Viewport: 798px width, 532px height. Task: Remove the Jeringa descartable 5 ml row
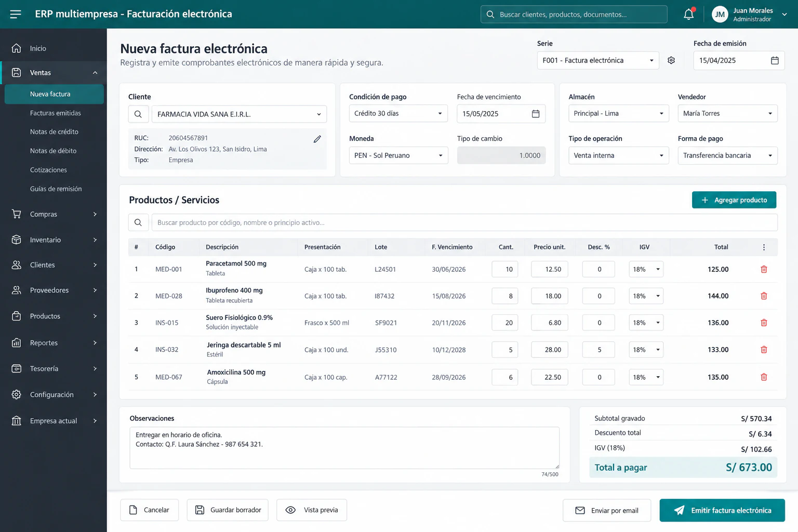(764, 350)
